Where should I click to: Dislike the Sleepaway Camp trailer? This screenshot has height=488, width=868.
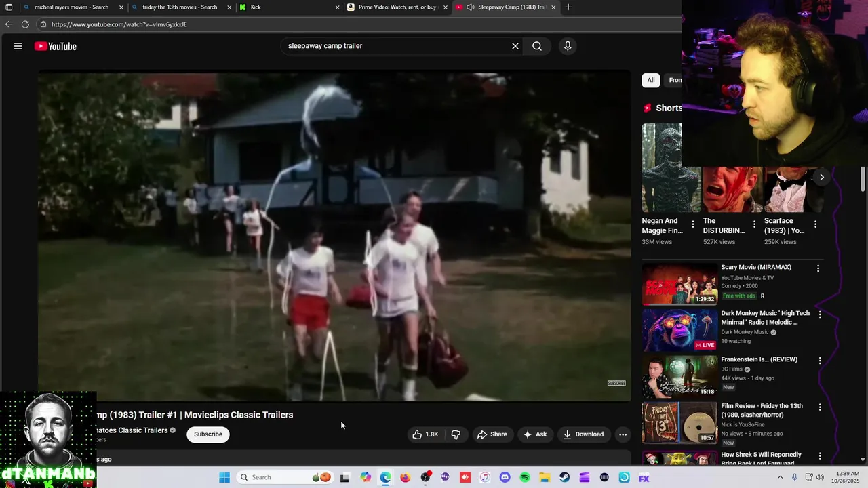point(456,434)
